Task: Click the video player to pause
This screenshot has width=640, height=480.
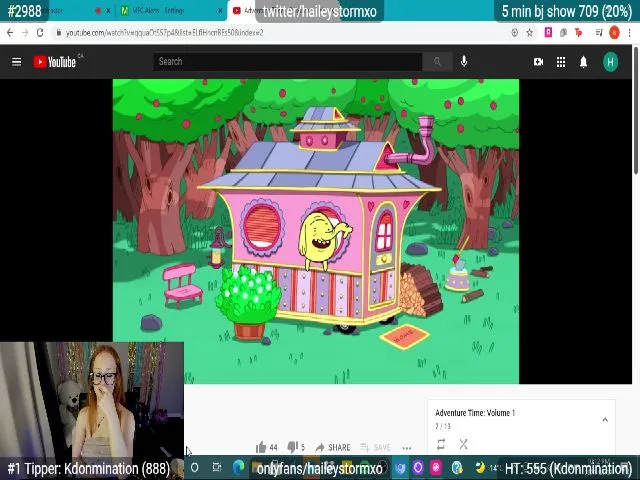Action: [x=316, y=231]
